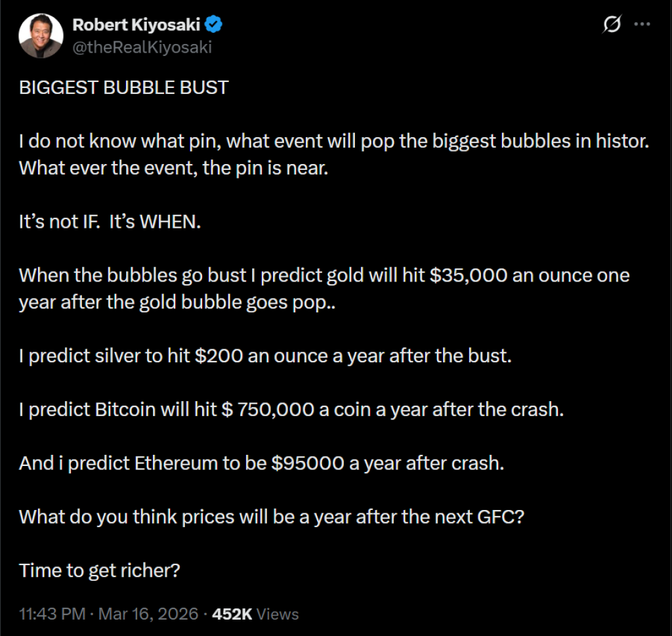This screenshot has height=636, width=672.
Task: Click the Mar 16, 2026 date
Action: tap(148, 614)
